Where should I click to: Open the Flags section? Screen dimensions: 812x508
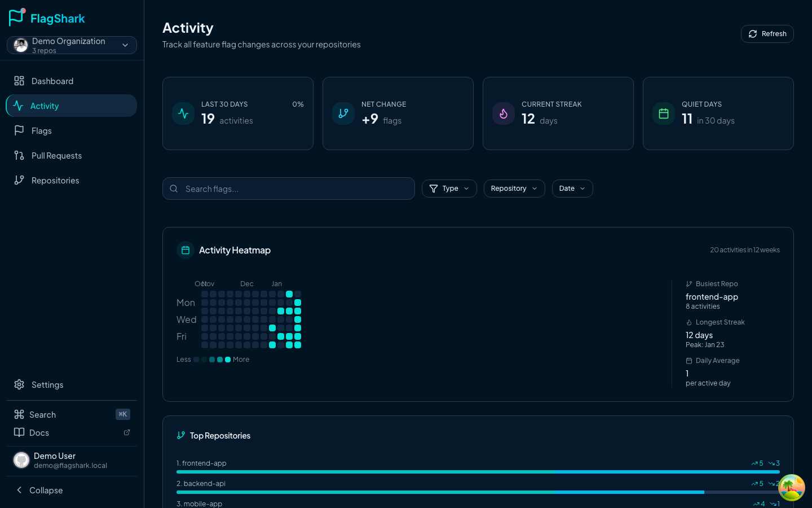pos(41,131)
